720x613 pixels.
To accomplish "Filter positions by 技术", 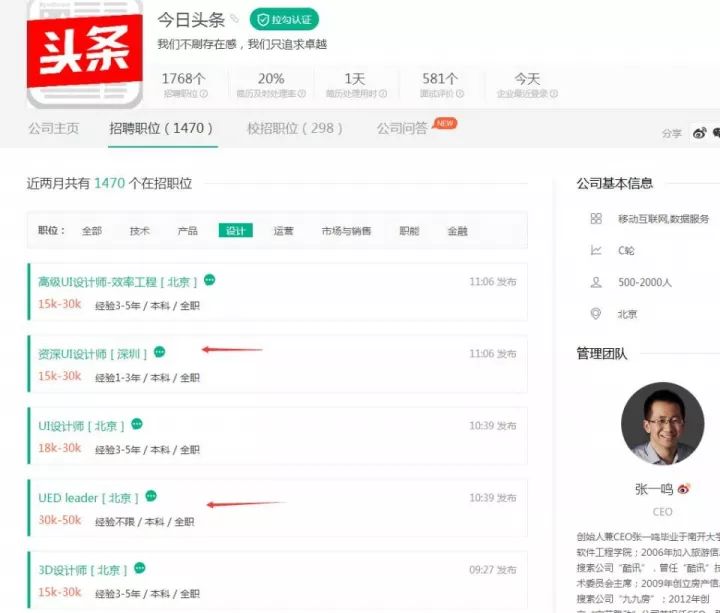I will coord(140,231).
